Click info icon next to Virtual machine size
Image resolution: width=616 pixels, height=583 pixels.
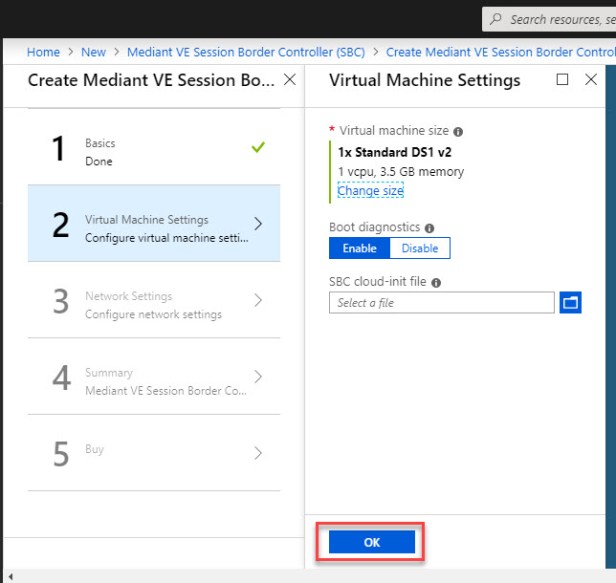click(x=458, y=131)
